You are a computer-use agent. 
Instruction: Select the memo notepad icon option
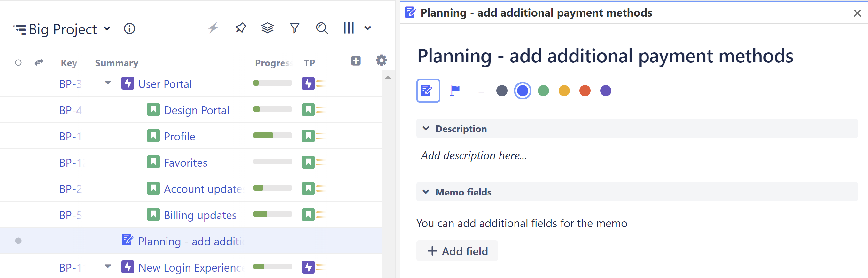click(428, 91)
